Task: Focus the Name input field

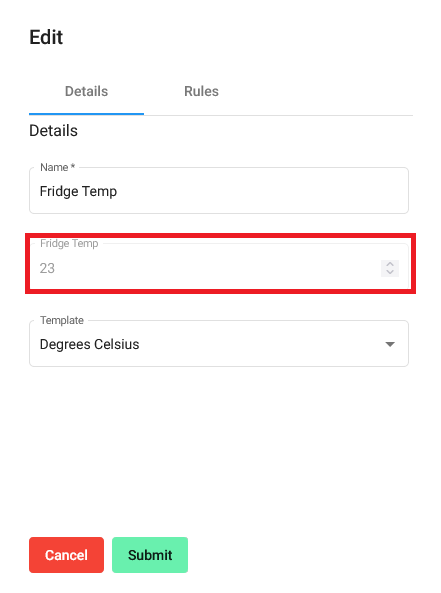Action: coord(219,191)
